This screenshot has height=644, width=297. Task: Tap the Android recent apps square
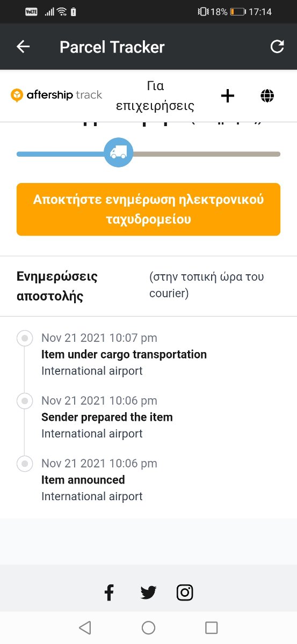(212, 627)
